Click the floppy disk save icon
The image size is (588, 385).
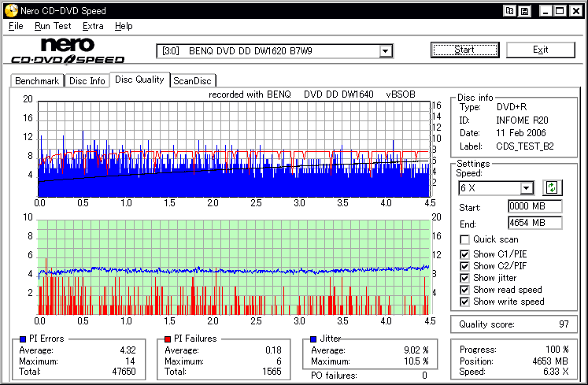pyautogui.click(x=524, y=11)
